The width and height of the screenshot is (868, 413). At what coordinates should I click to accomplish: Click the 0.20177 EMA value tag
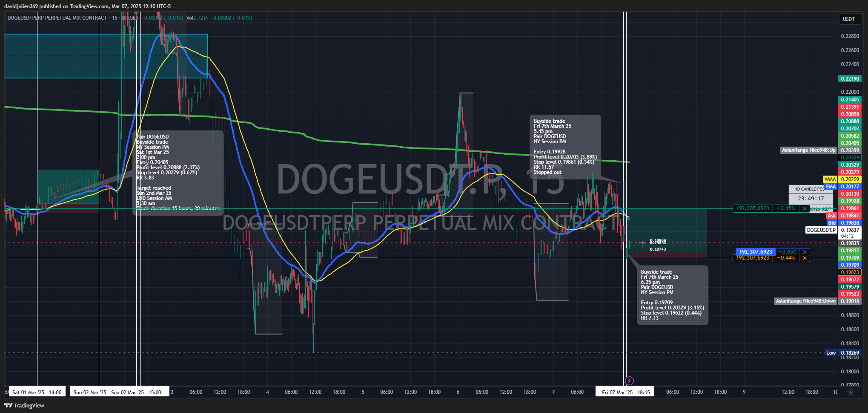tap(850, 187)
